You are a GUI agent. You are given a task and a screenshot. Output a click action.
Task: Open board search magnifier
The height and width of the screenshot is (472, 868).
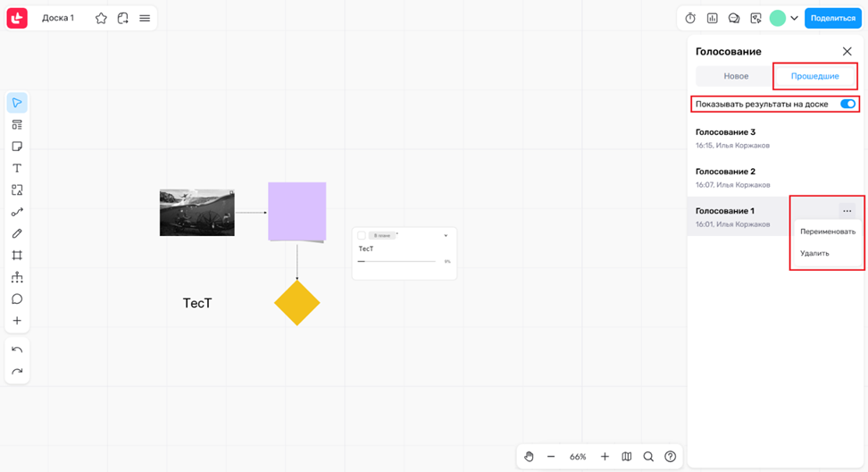tap(648, 457)
